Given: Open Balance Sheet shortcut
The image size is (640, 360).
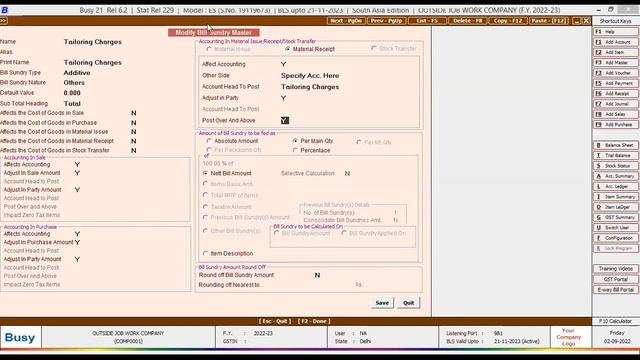Looking at the screenshot, I should (616, 145).
